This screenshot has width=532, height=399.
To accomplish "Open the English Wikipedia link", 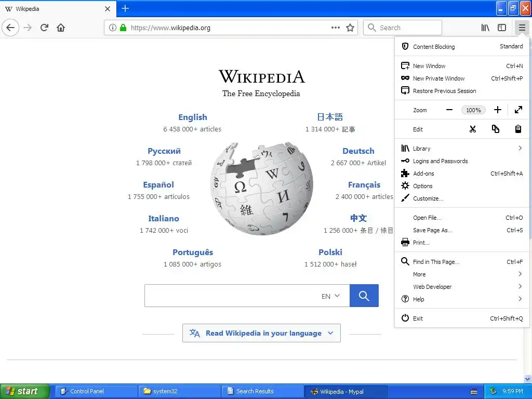I will (192, 117).
